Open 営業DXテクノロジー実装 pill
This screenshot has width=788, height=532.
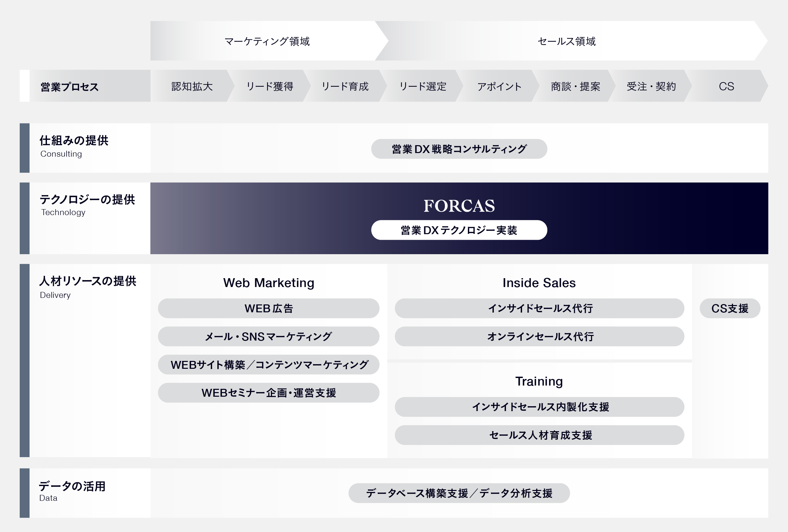(x=459, y=230)
